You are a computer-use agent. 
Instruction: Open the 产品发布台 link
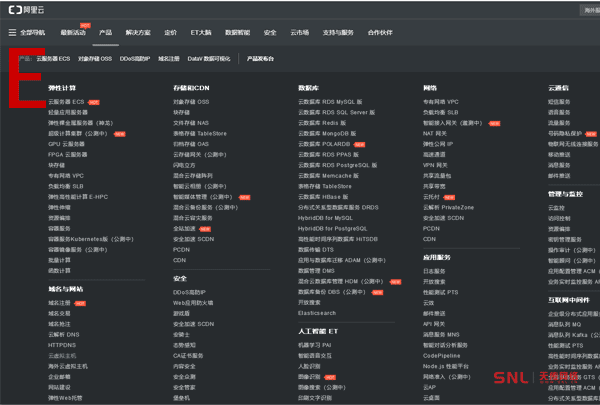pos(260,59)
